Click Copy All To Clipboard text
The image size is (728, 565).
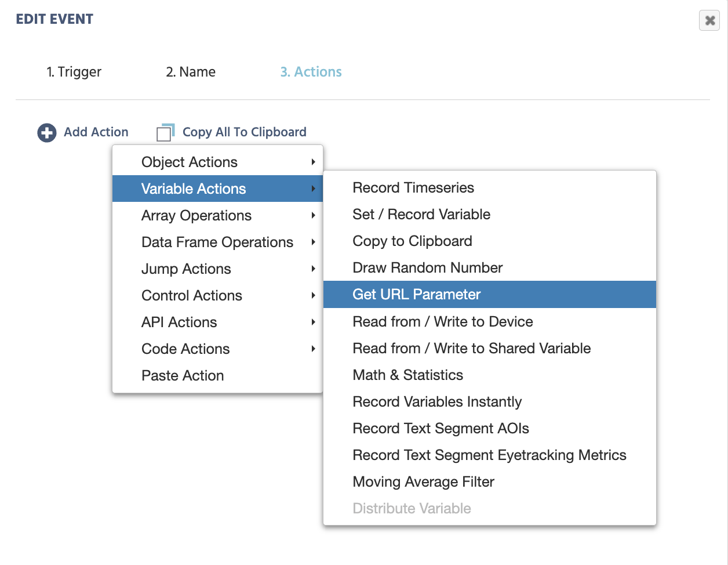[x=245, y=132]
